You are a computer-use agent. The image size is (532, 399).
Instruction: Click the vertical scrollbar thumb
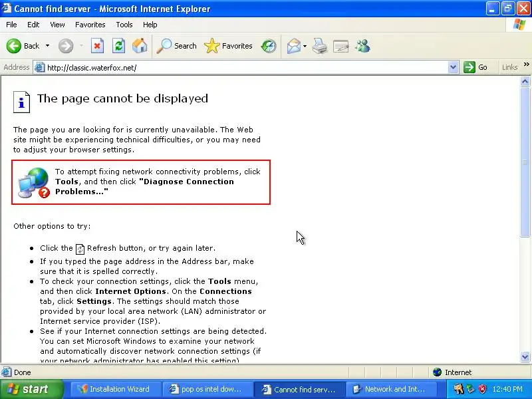525,162
